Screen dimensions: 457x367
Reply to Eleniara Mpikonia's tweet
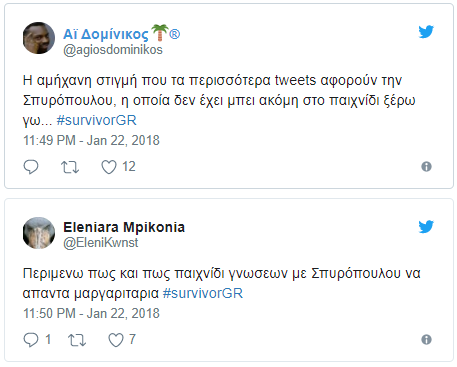pyautogui.click(x=31, y=340)
